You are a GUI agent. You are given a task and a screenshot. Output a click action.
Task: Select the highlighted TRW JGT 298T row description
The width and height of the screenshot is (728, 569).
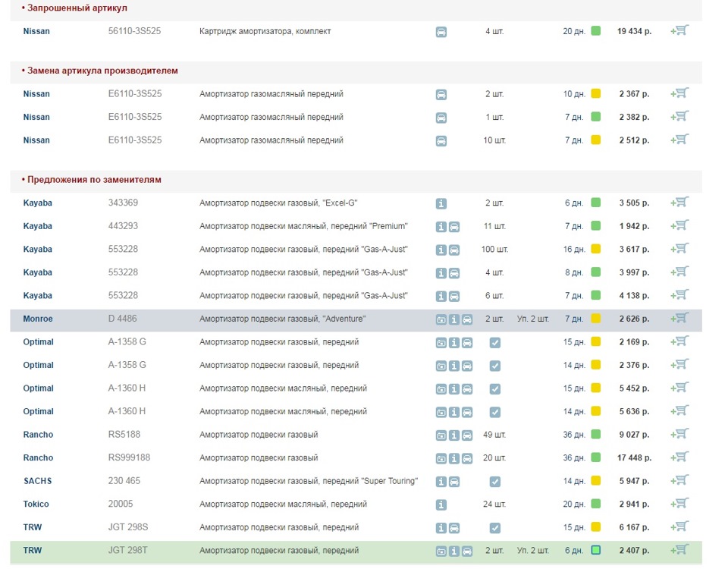[x=278, y=551]
